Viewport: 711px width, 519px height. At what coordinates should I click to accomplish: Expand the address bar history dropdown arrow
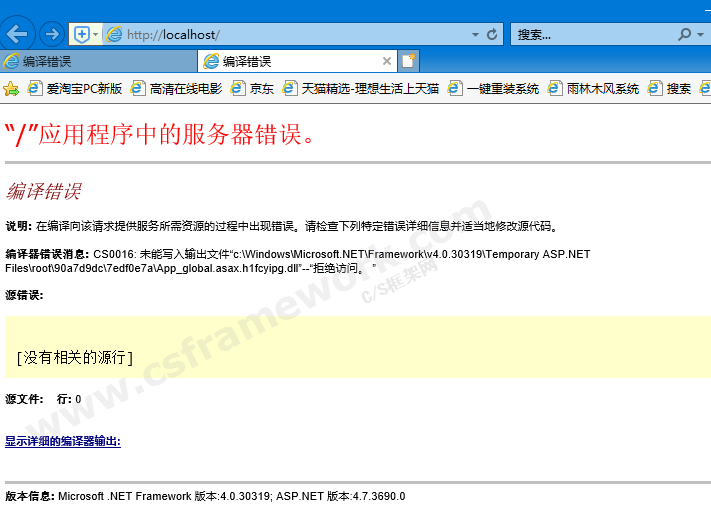472,34
